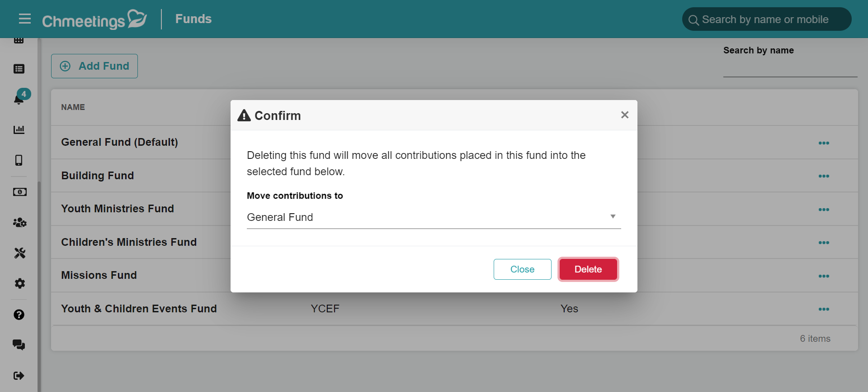Click the Close button in dialog
The image size is (868, 392).
point(522,269)
